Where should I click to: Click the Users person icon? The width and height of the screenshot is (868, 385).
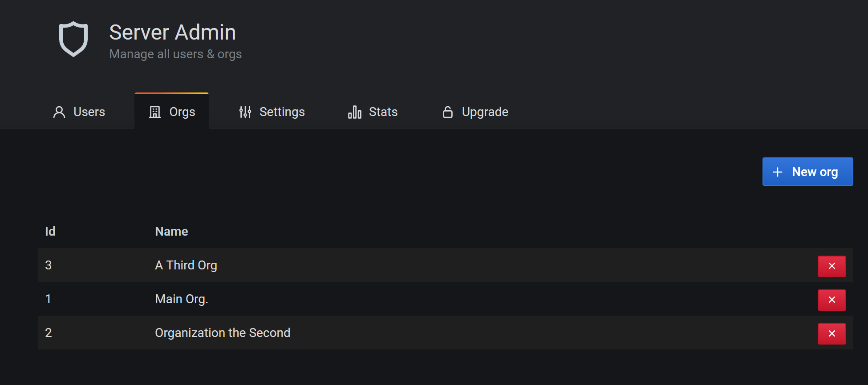coord(58,112)
